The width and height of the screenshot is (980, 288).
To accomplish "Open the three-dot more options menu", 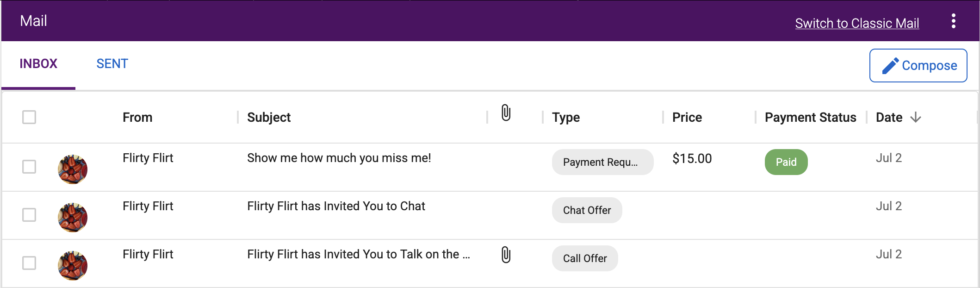I will pos(953,21).
